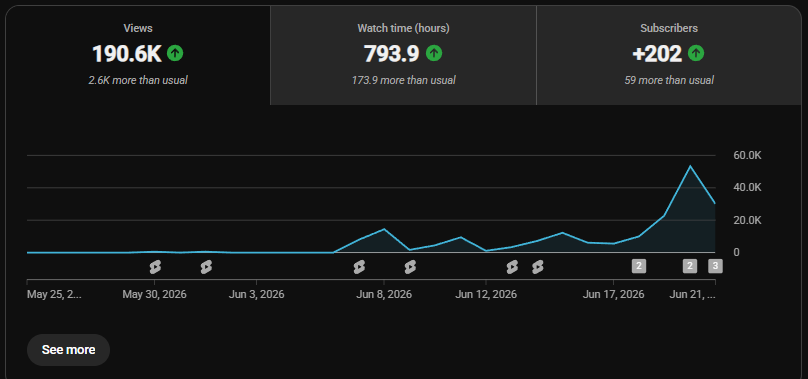Open first Shorts marker after Jun 12, 2026

[x=512, y=267]
